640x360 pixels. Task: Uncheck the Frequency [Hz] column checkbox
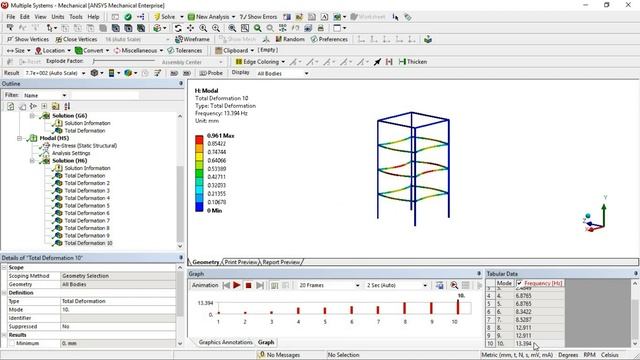tap(520, 283)
